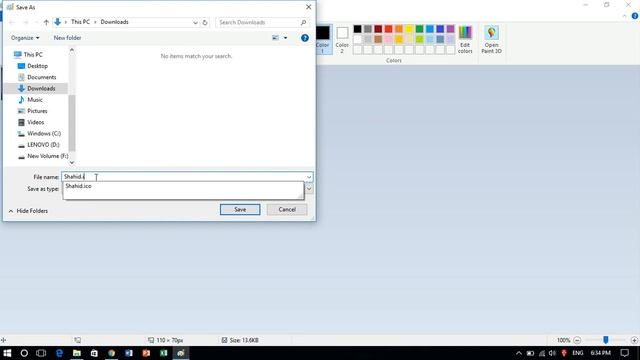Expand the address bar previous locations

click(196, 22)
